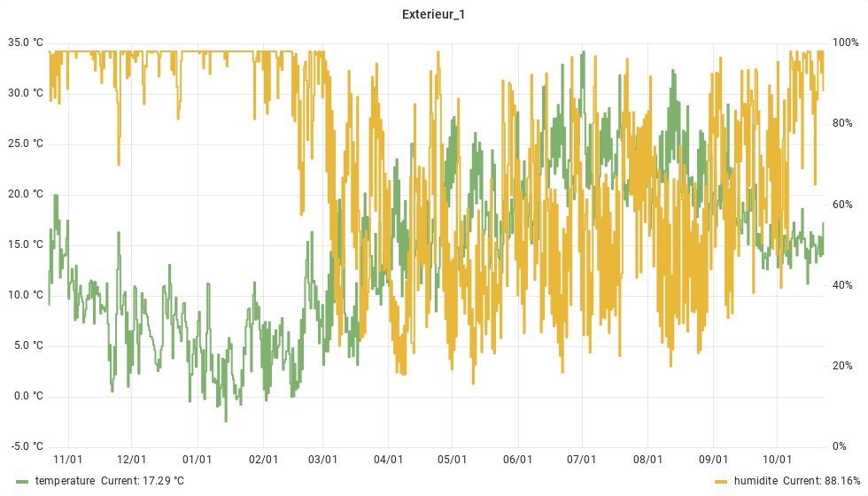Click the yellow humidite legend color swatch
Viewport: 868px width, 496px height.
click(720, 481)
